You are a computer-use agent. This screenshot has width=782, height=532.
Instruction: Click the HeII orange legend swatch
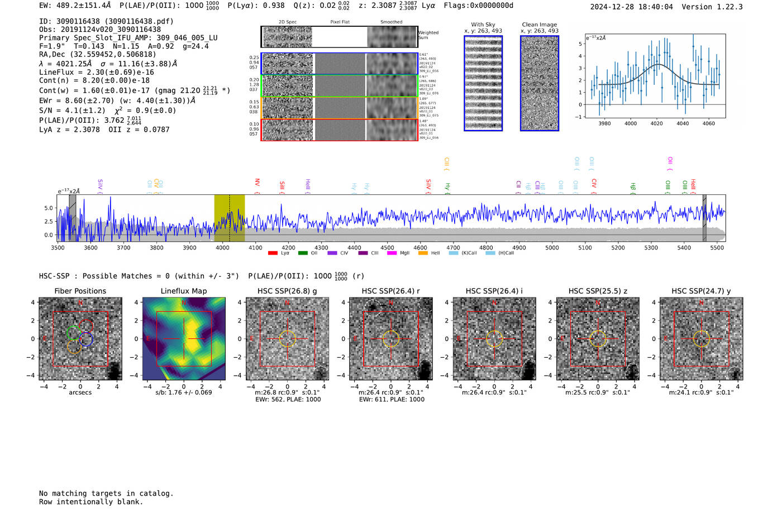tap(423, 253)
